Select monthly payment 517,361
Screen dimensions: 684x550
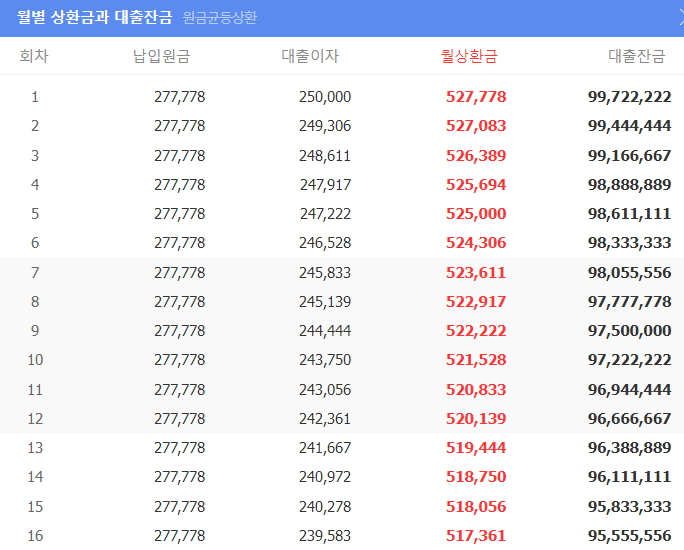(x=476, y=536)
